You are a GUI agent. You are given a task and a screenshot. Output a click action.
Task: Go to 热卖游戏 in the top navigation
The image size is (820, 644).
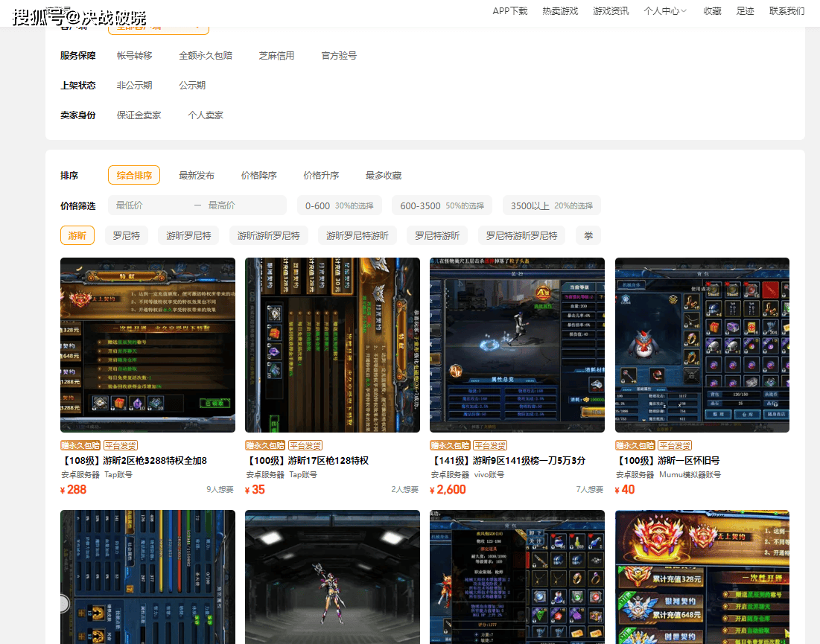[x=560, y=11]
